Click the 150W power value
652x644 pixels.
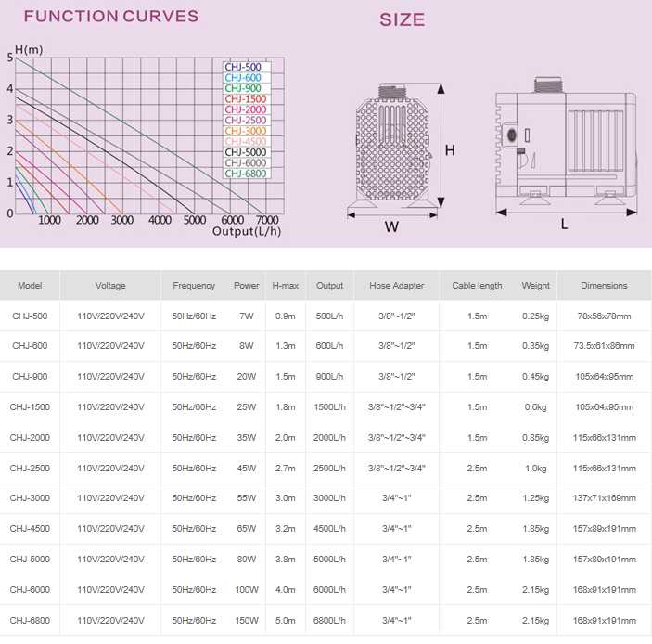[246, 620]
